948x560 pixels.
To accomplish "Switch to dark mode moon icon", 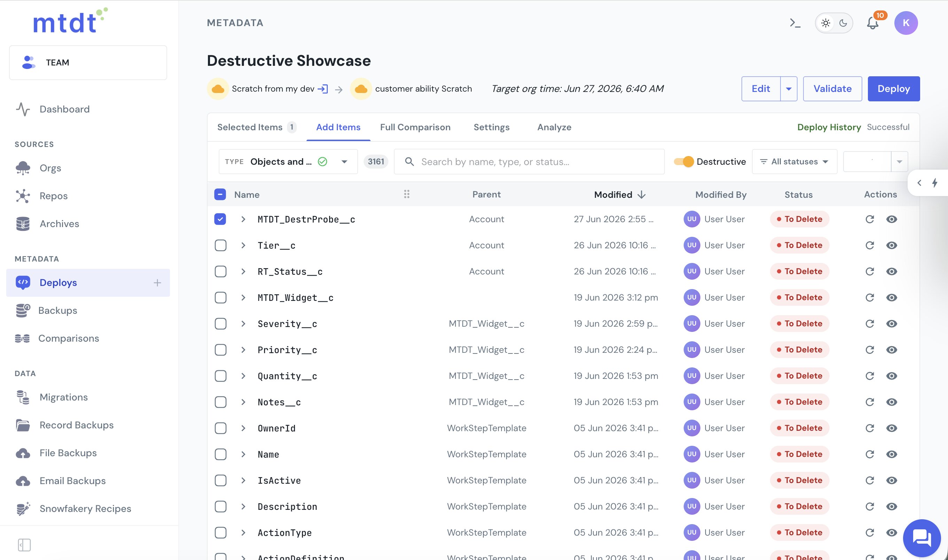I will [843, 23].
